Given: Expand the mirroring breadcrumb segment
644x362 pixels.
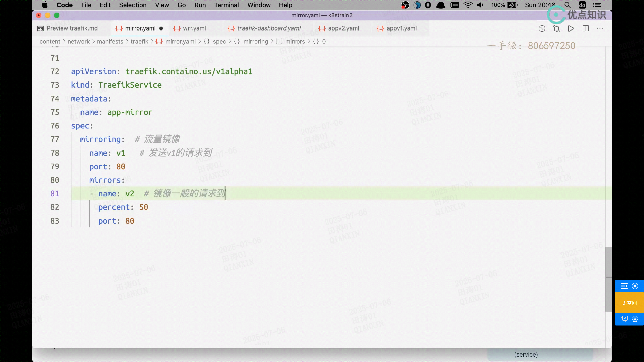Looking at the screenshot, I should (x=255, y=41).
